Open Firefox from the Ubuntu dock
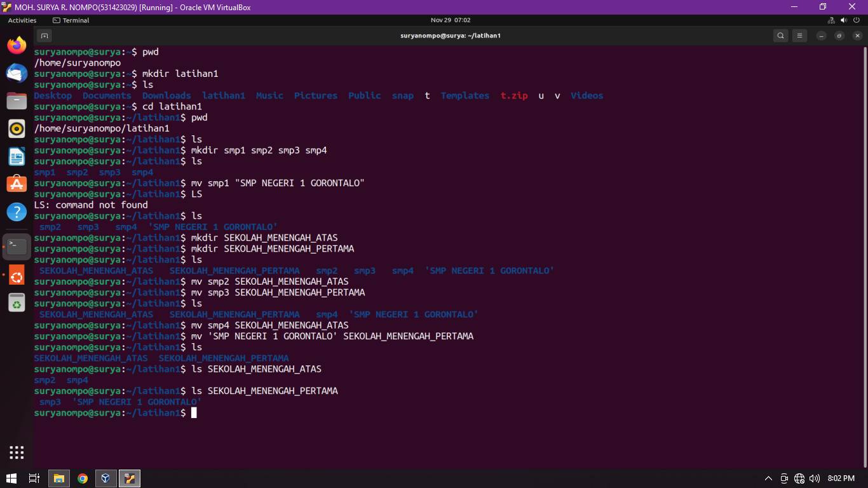Image resolution: width=868 pixels, height=488 pixels. pyautogui.click(x=17, y=45)
